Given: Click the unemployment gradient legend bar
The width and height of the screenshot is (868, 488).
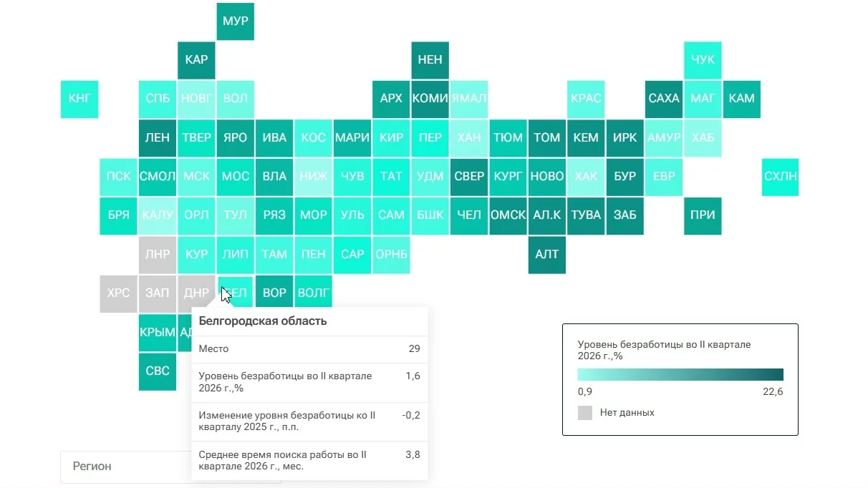Looking at the screenshot, I should [x=680, y=375].
